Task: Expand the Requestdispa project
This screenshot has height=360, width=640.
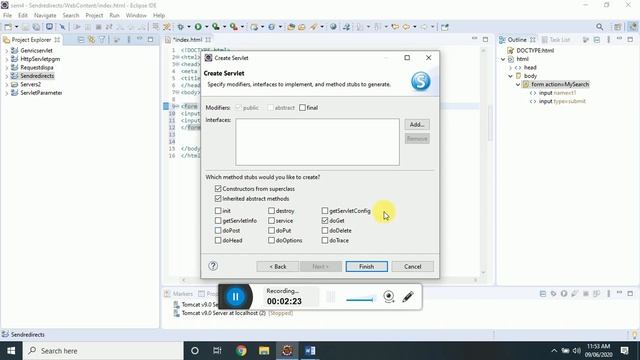Action: 7,67
